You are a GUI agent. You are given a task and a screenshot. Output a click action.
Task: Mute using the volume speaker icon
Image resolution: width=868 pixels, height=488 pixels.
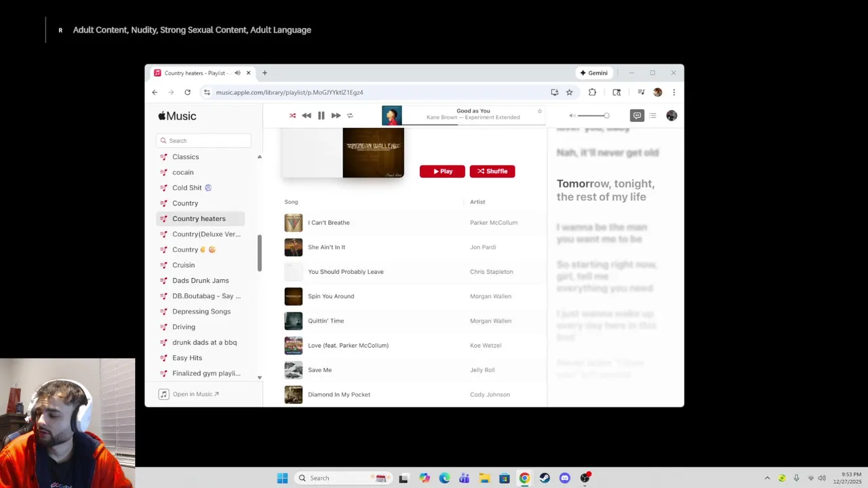572,116
